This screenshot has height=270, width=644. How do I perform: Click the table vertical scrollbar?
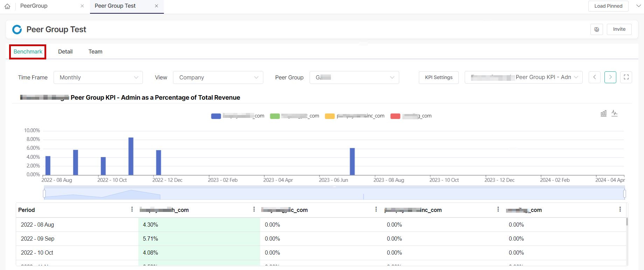[627, 222]
